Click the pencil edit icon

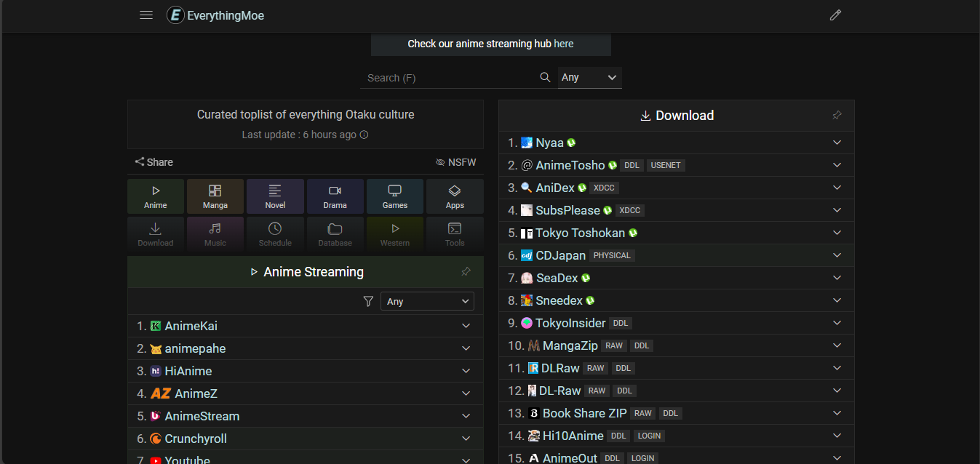(835, 15)
